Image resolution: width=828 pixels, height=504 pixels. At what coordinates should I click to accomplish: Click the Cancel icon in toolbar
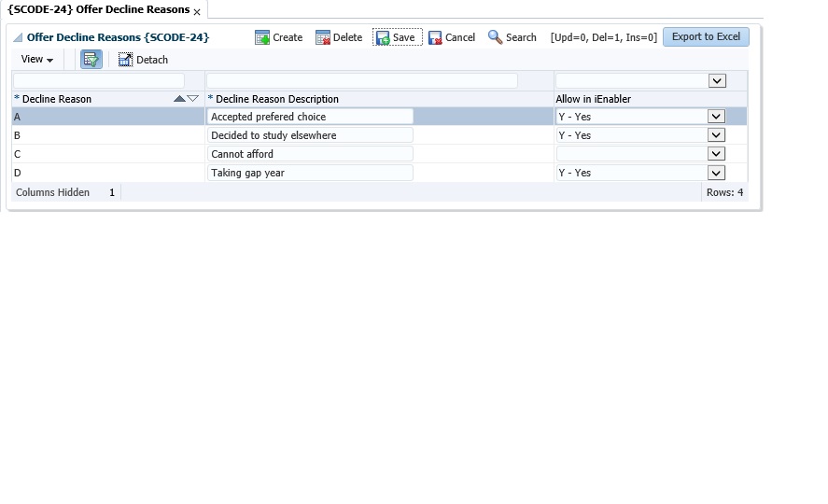click(435, 37)
